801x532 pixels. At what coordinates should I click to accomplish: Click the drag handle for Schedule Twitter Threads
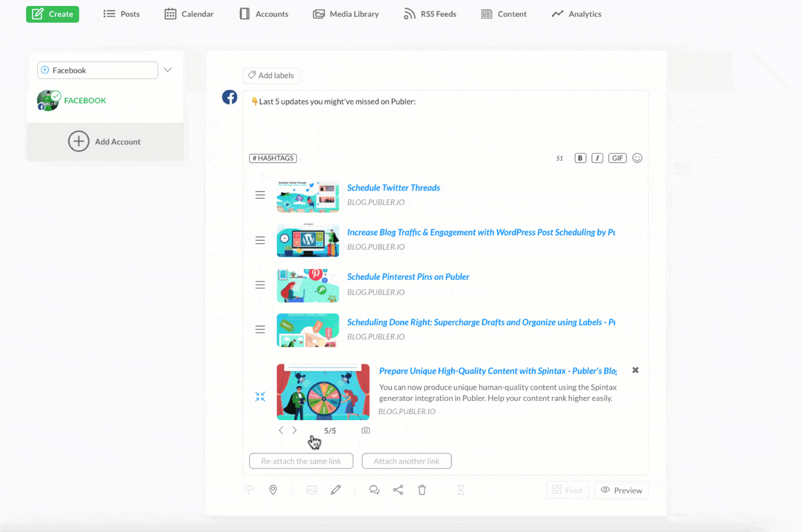[x=260, y=195]
